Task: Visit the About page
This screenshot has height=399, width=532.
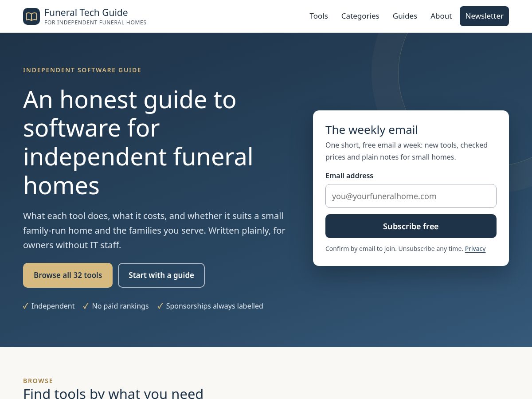Action: click(441, 16)
